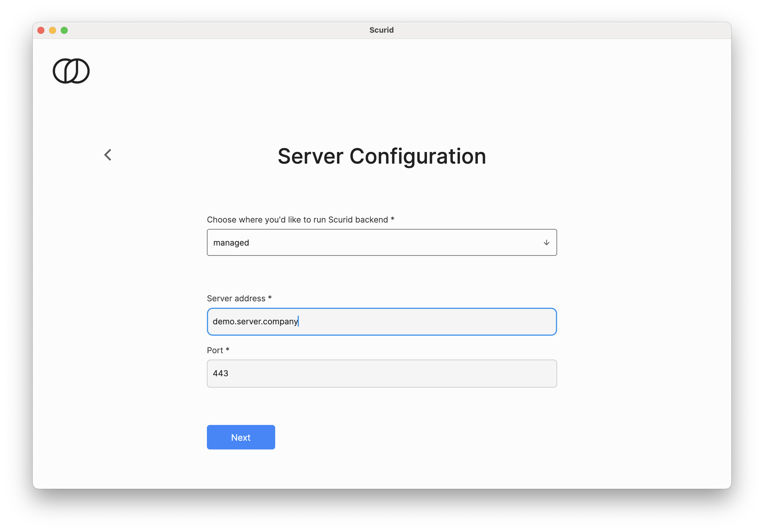Viewport: 764px width, 532px height.
Task: Close the Scurid window
Action: pos(41,30)
